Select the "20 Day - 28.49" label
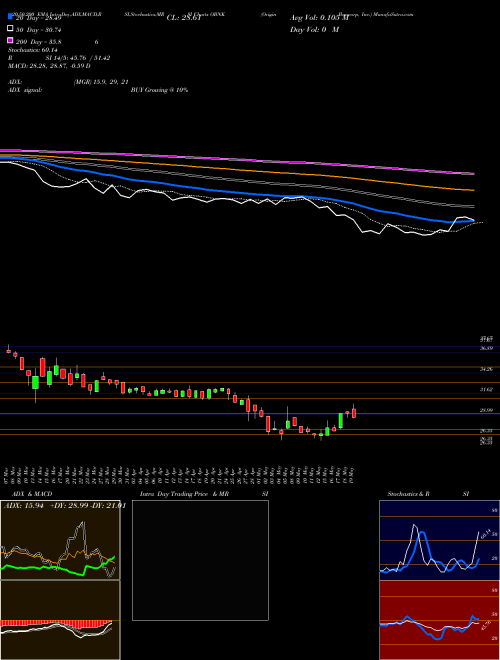The image size is (500, 660). 38,18
